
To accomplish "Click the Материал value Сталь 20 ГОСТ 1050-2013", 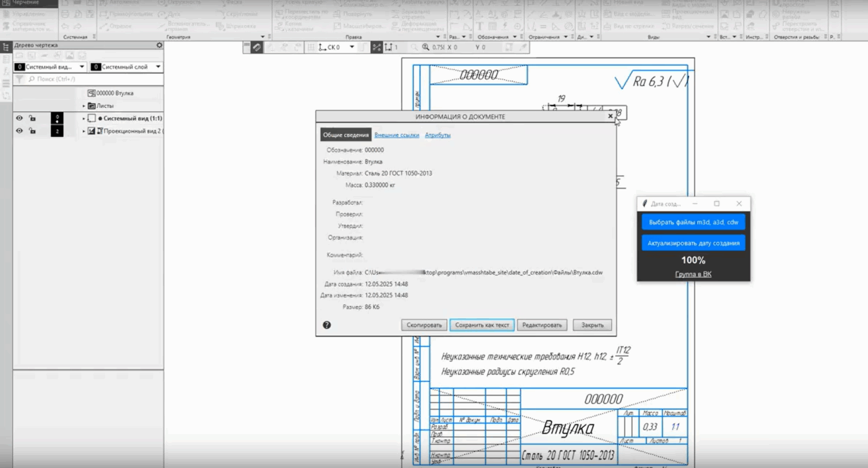I will point(398,173).
